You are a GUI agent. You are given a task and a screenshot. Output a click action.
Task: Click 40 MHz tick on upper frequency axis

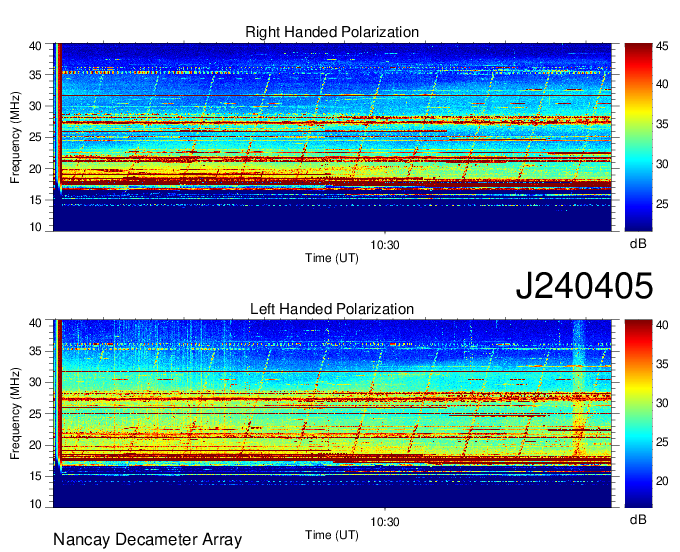pyautogui.click(x=36, y=46)
